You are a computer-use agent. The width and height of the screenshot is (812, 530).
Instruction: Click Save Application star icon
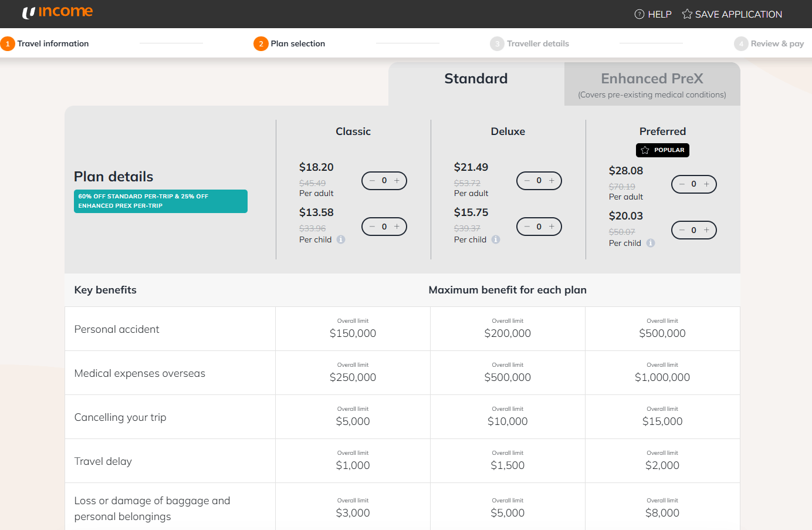coord(687,14)
